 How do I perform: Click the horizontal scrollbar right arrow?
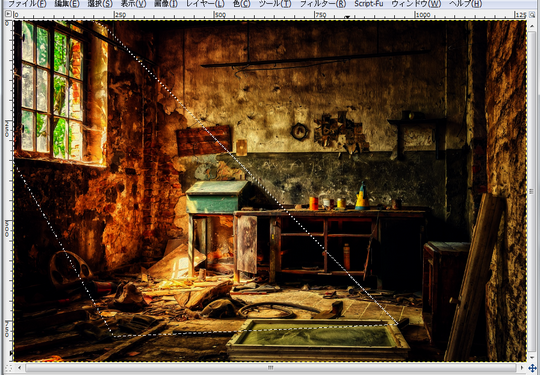click(522, 368)
